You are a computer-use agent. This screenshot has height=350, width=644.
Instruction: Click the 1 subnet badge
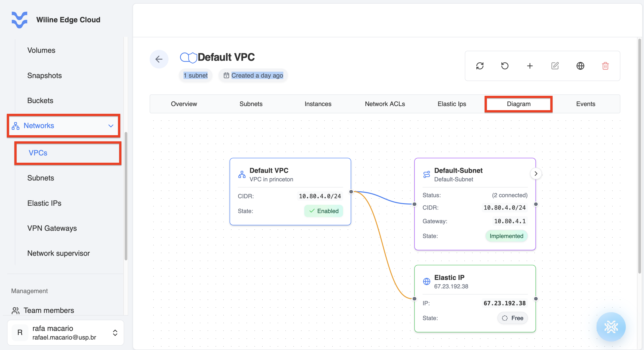pyautogui.click(x=196, y=75)
